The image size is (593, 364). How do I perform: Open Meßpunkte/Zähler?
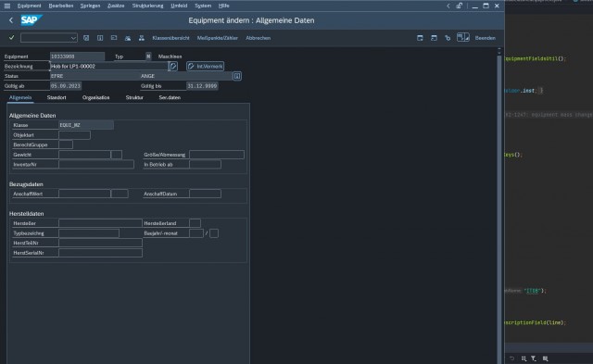point(218,38)
